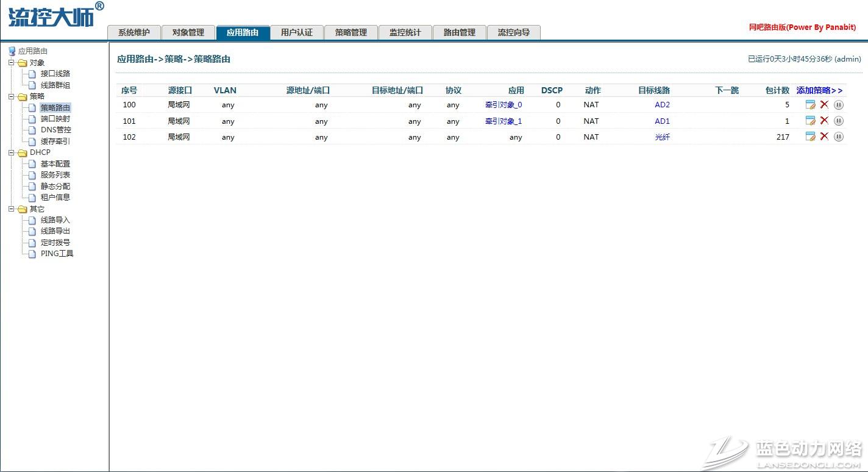Collapse the DHCP tree folder
The height and width of the screenshot is (472, 868).
(x=11, y=152)
